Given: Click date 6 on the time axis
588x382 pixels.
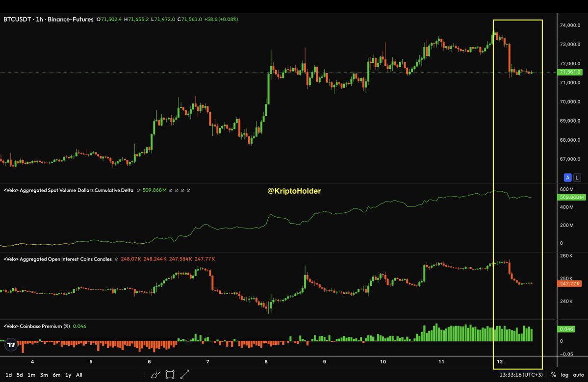Looking at the screenshot, I should [149, 362].
